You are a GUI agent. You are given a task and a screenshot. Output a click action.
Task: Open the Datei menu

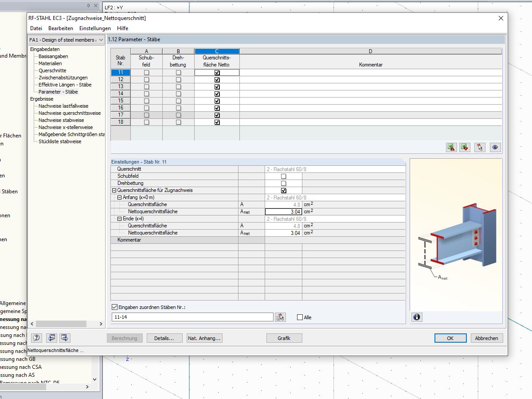[x=36, y=28]
